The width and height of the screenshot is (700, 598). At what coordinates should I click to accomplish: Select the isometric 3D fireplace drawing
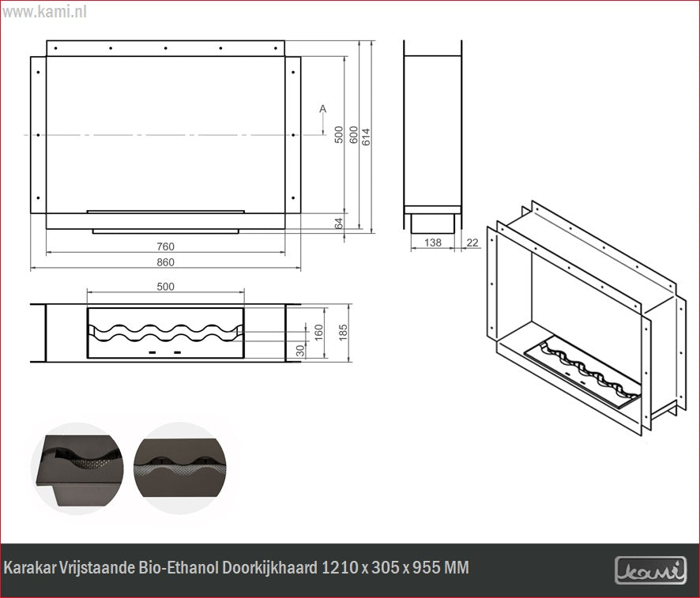point(581,316)
